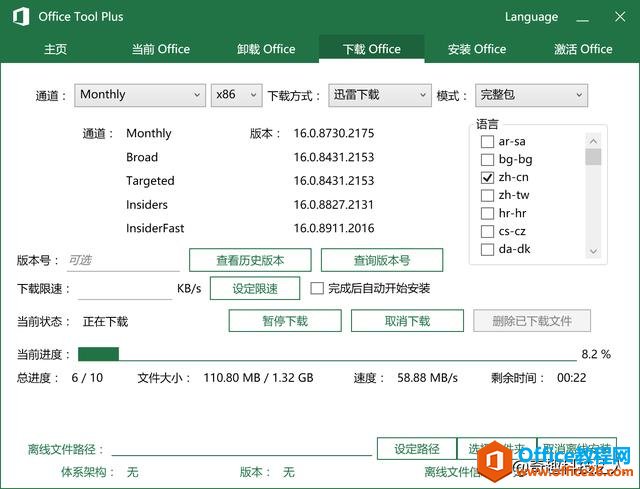This screenshot has height=489, width=640.
Task: Select the 下载 Office tab
Action: click(x=371, y=49)
